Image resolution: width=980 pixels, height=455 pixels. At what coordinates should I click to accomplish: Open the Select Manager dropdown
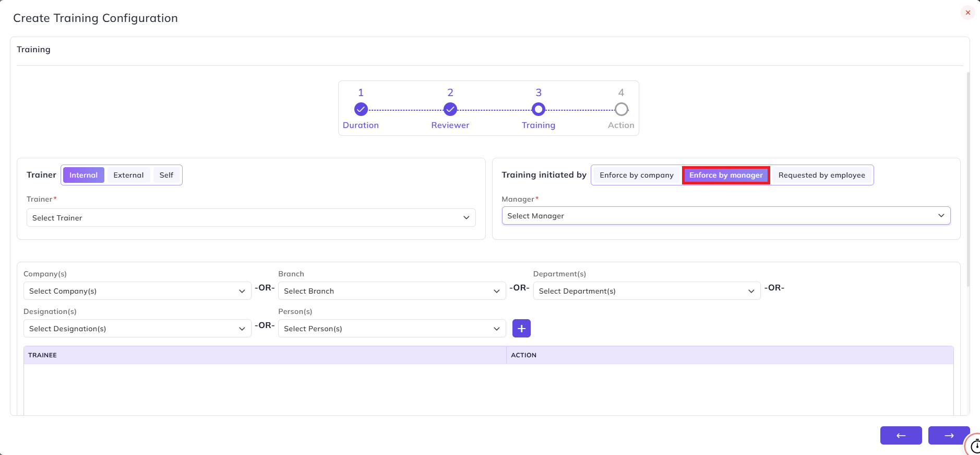(726, 216)
